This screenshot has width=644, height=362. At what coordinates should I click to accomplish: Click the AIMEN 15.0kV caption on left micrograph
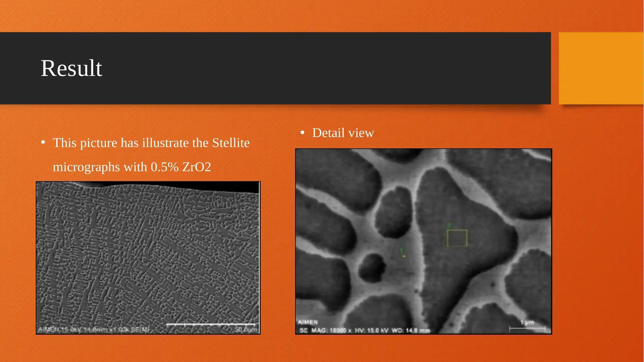pos(94,330)
